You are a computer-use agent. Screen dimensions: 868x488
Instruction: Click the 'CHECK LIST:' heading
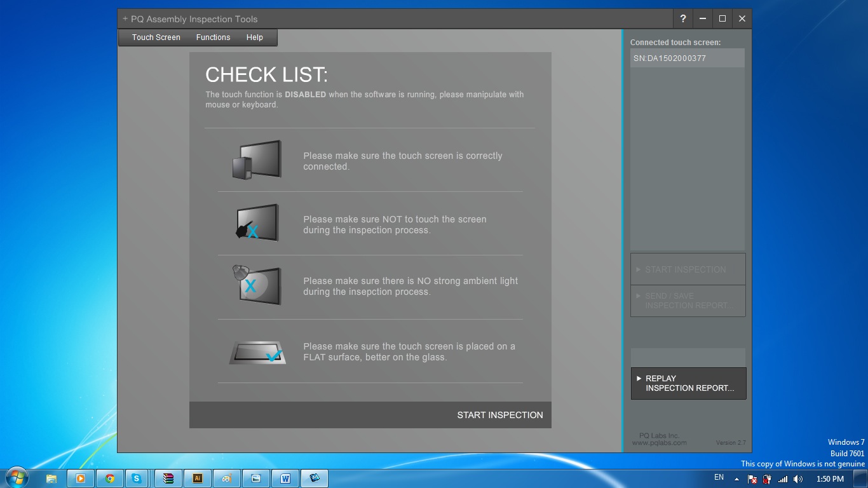click(267, 75)
